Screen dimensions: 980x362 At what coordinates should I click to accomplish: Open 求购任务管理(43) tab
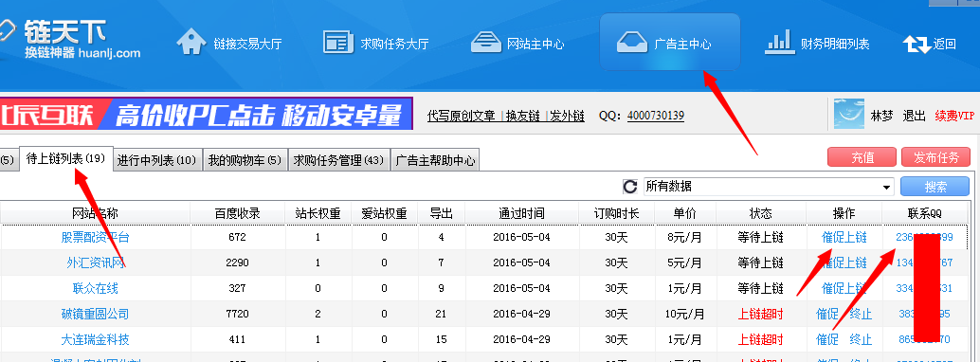338,161
